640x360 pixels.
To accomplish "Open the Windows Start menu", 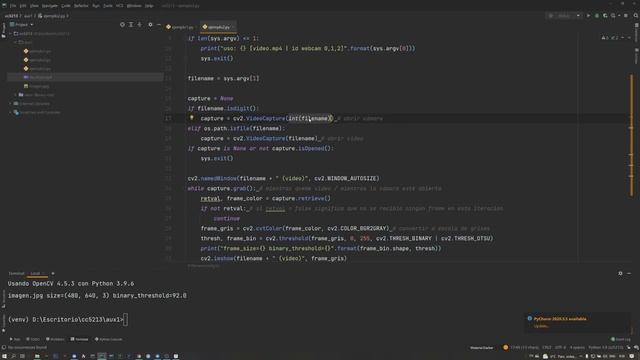I will 4,356.
